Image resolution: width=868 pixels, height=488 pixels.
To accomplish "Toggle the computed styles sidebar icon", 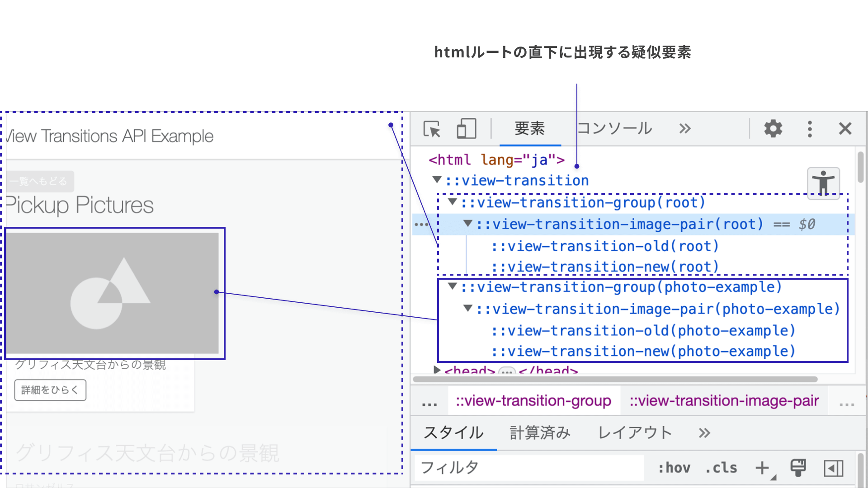I will coord(833,468).
